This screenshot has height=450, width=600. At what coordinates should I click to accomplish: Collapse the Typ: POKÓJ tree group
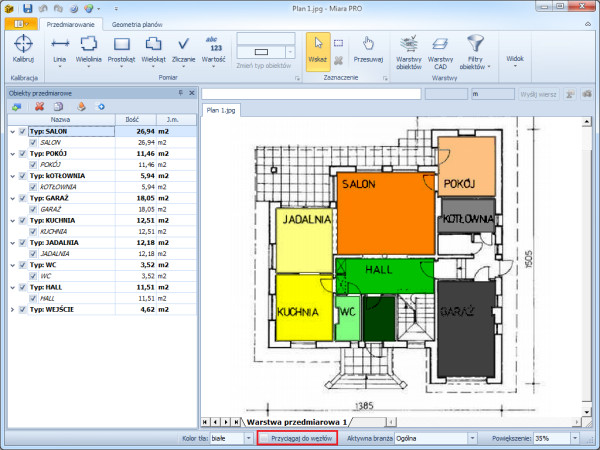pyautogui.click(x=12, y=153)
